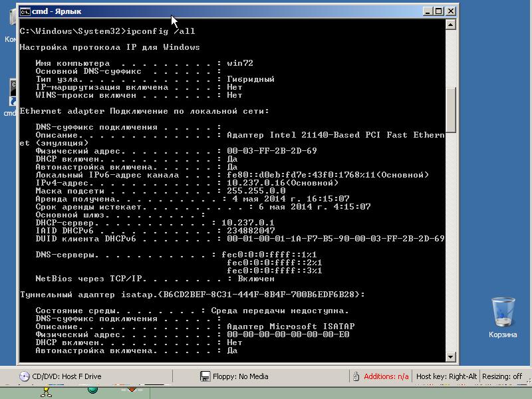Click the DNS server 'fec0:0:0:ffff::2%1'
The width and height of the screenshot is (532, 399).
pos(274,263)
